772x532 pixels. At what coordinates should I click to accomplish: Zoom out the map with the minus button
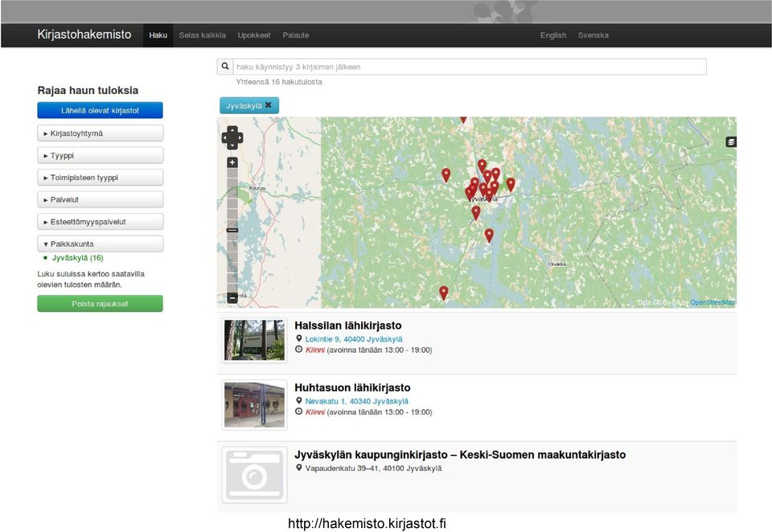pyautogui.click(x=232, y=297)
